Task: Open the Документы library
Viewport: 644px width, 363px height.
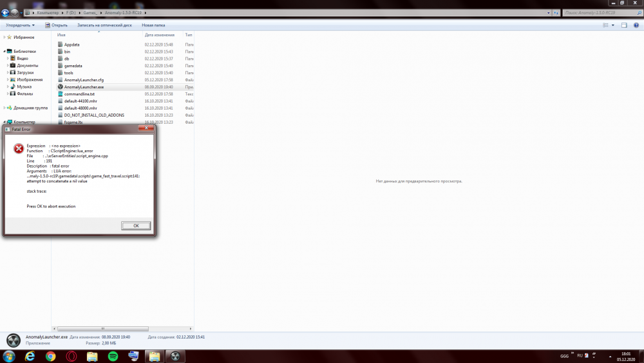Action: tap(27, 65)
